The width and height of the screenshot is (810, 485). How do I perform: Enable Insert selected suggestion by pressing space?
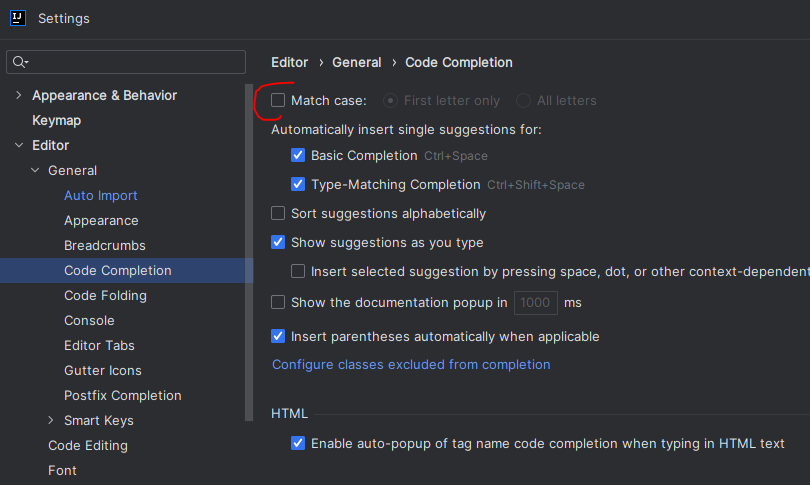click(x=298, y=271)
